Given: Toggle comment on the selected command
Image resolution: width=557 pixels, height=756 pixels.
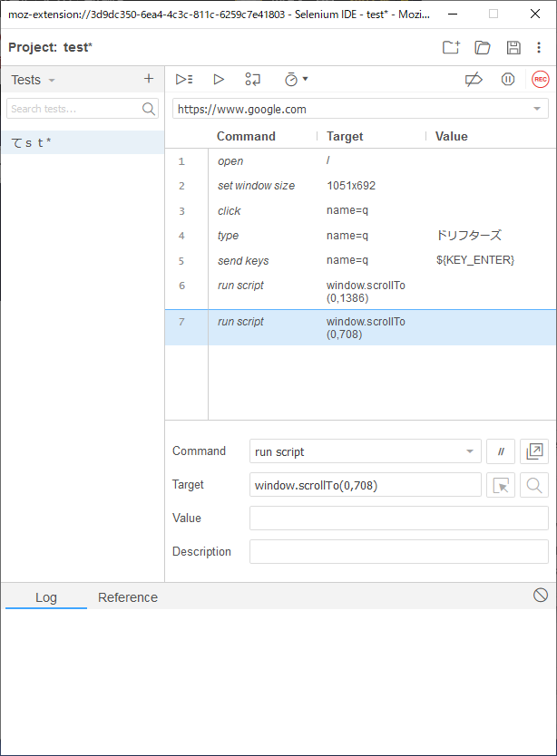Looking at the screenshot, I should (501, 451).
